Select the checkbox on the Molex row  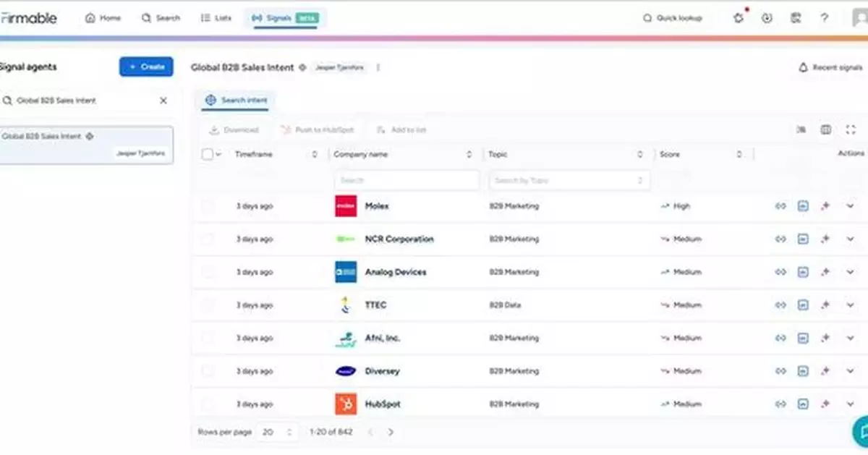[208, 205]
